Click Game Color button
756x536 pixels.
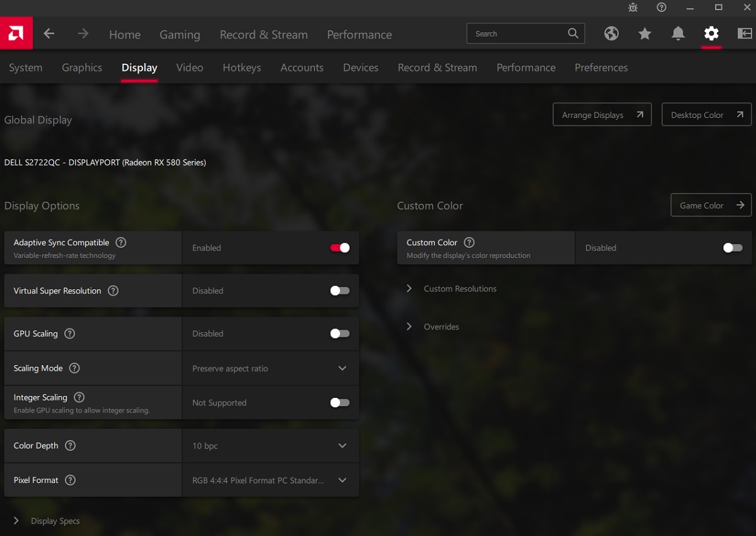711,206
